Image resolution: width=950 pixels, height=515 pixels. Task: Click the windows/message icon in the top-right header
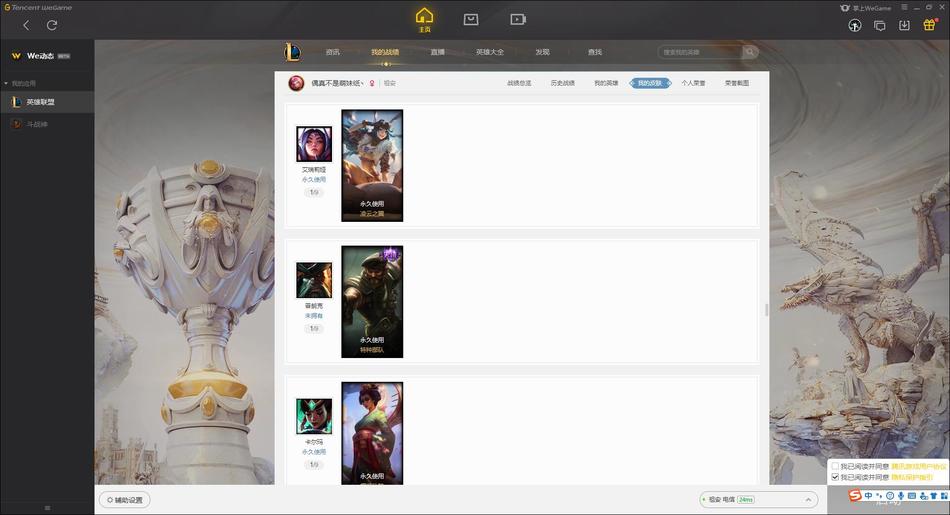pyautogui.click(x=880, y=25)
